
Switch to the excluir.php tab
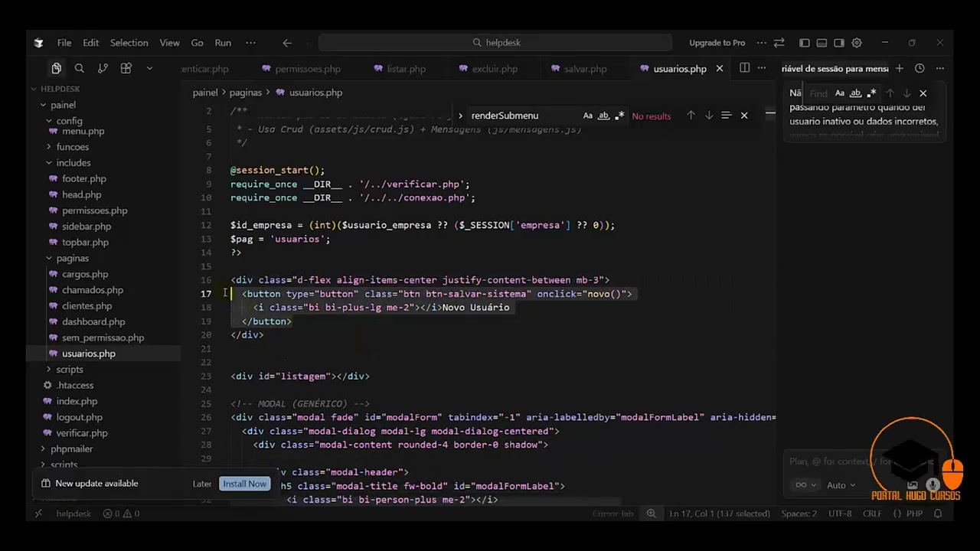pos(488,69)
